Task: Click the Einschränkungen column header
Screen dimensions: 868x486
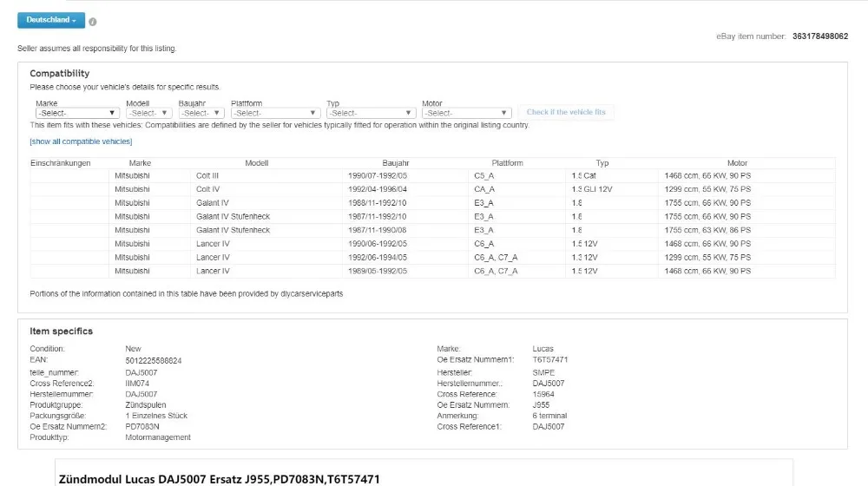Action: tap(61, 163)
